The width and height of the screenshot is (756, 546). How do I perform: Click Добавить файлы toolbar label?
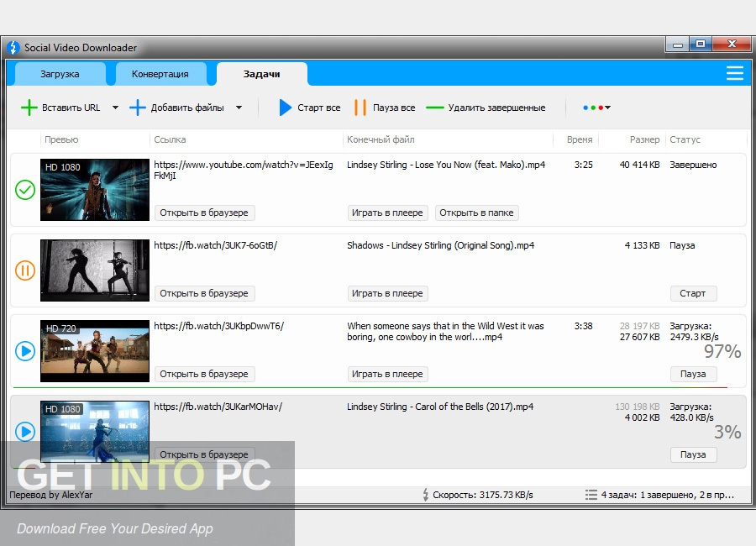(187, 108)
